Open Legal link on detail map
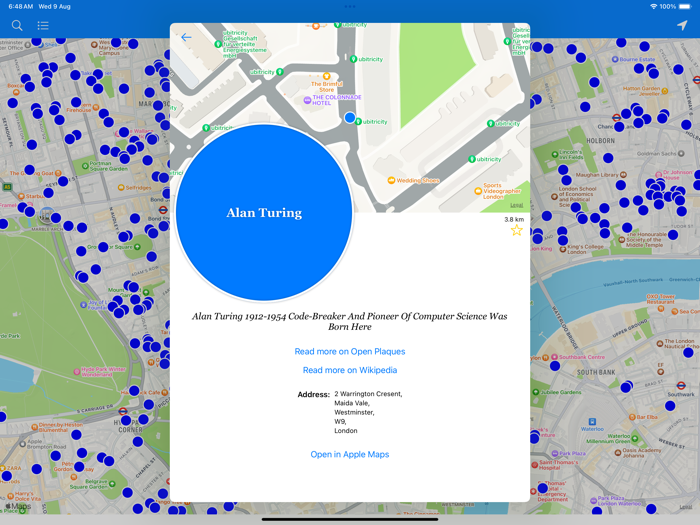This screenshot has height=525, width=700. 517,205
